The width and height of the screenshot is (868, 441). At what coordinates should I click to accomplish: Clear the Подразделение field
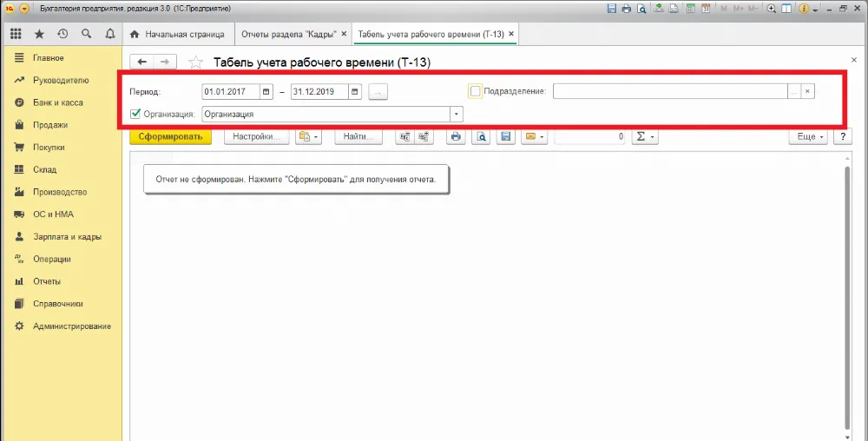click(x=807, y=92)
